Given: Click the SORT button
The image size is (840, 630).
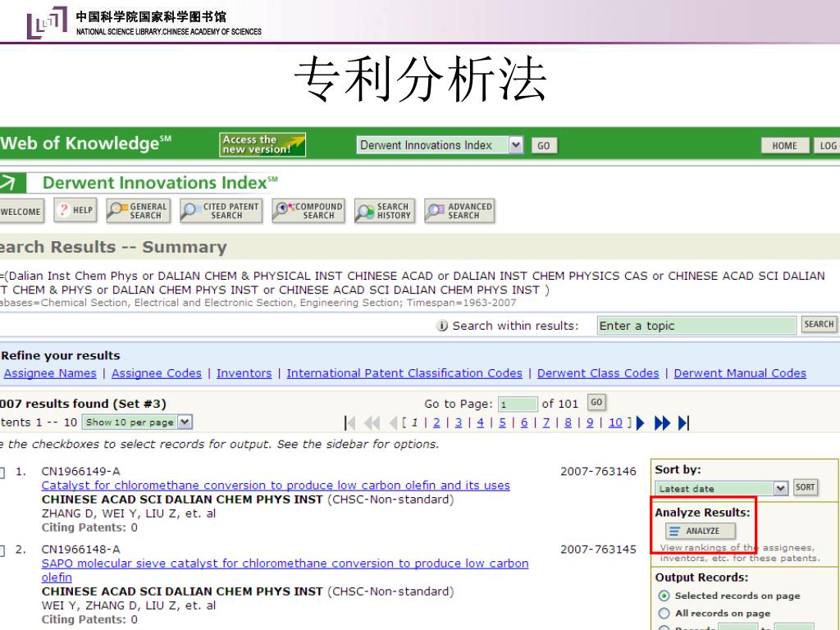Looking at the screenshot, I should pyautogui.click(x=806, y=487).
